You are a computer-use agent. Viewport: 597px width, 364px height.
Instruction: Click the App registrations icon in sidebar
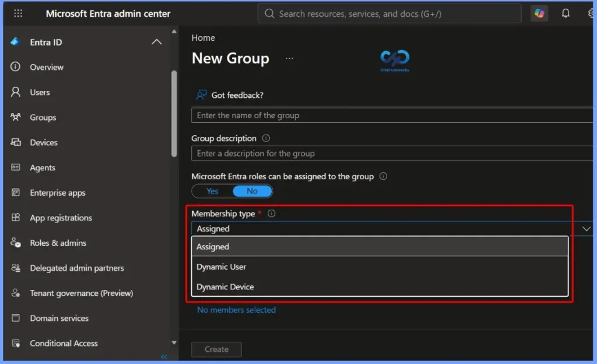click(16, 217)
